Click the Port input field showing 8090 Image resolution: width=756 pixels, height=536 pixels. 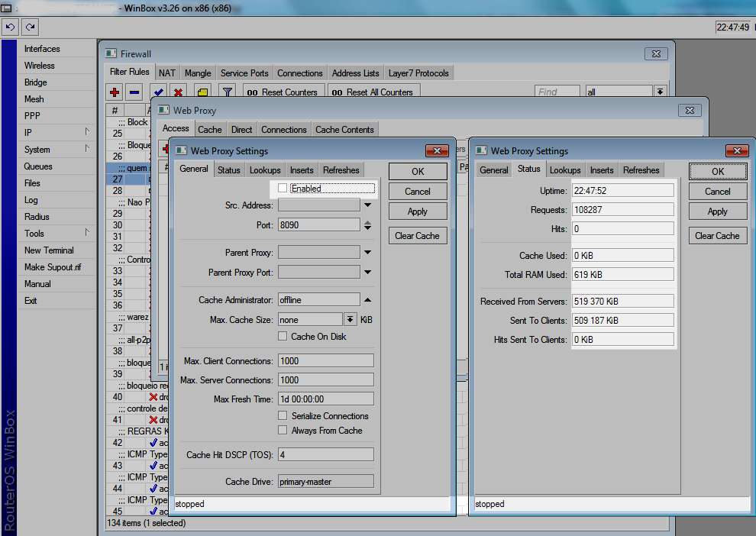(318, 225)
